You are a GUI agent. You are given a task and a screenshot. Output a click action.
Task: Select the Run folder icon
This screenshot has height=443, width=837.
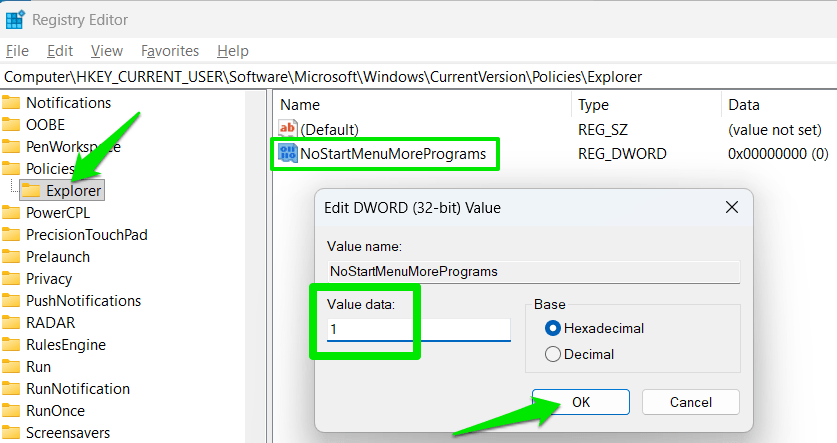coord(11,367)
